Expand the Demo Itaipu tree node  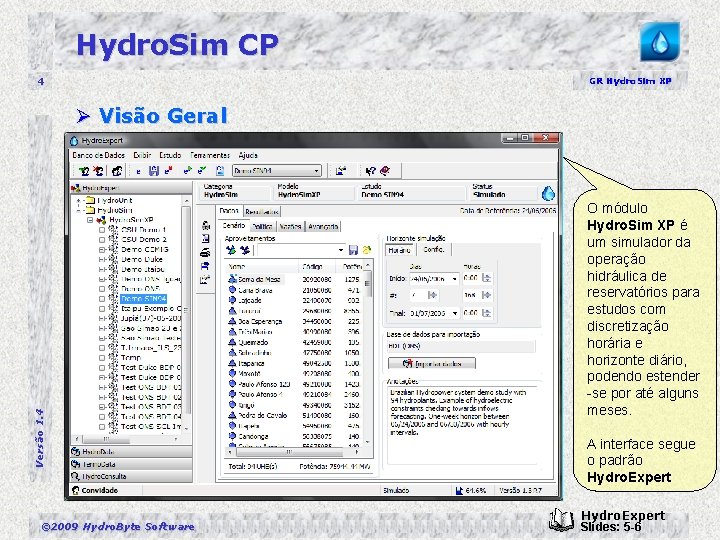coord(102,270)
